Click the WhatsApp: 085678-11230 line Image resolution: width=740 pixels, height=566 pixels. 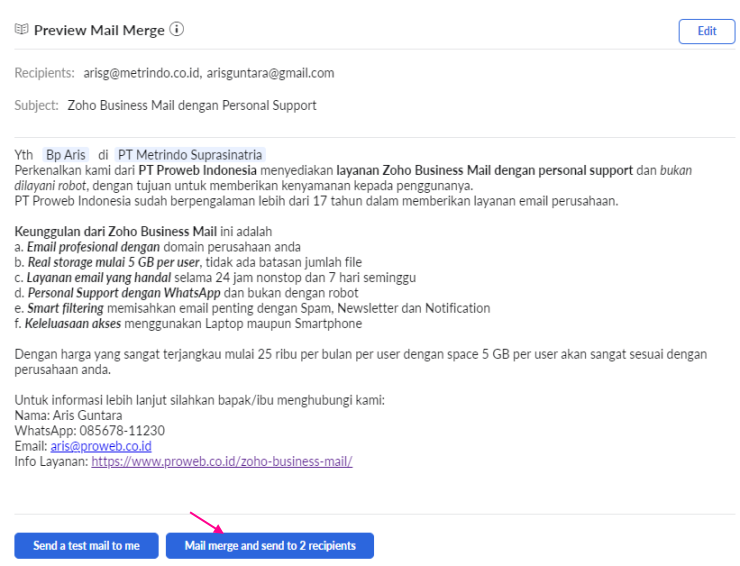point(90,431)
